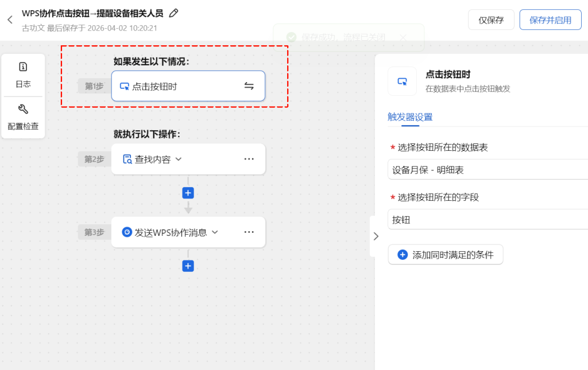588x370 pixels.
Task: Click the 第2步 step label
Action: coord(94,159)
